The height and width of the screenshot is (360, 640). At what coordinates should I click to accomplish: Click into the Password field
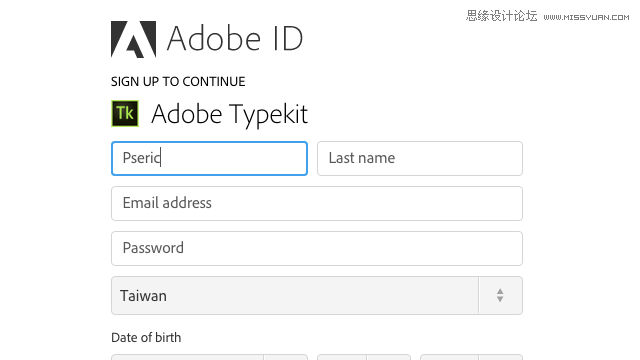(317, 248)
